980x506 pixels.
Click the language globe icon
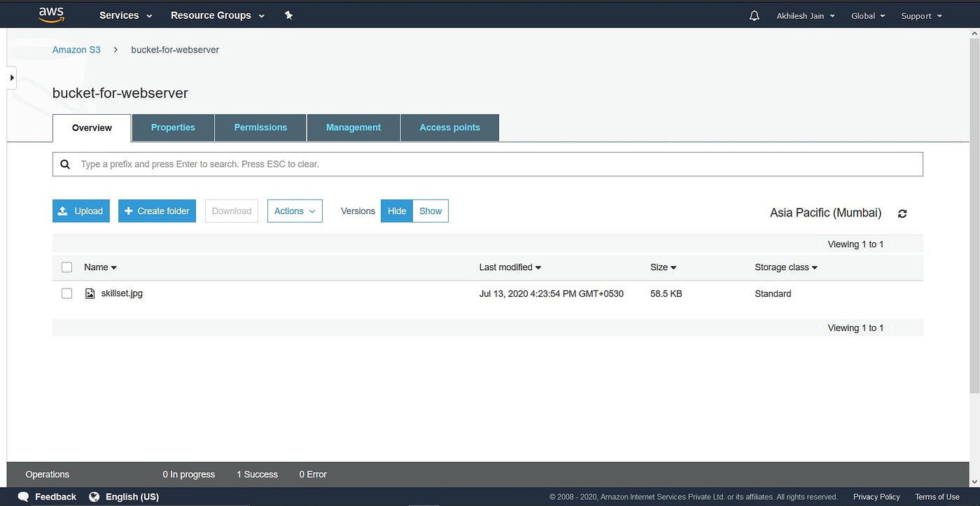click(x=94, y=497)
